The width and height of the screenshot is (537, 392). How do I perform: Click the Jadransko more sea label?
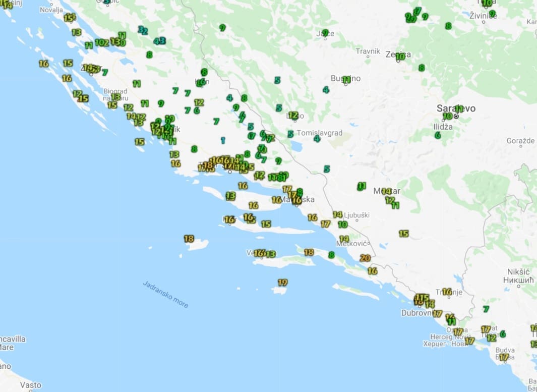[x=165, y=294]
